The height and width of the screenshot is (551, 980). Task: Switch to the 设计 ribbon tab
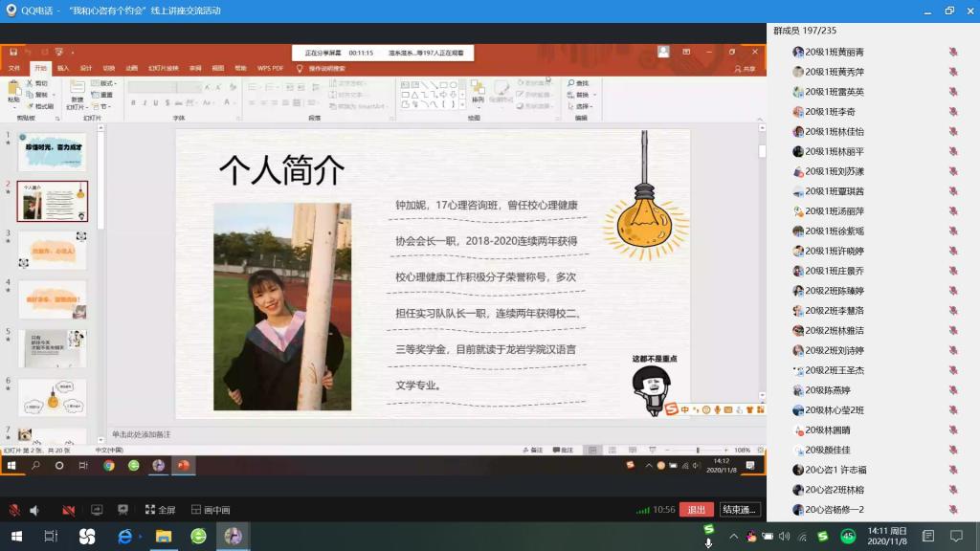(x=86, y=69)
